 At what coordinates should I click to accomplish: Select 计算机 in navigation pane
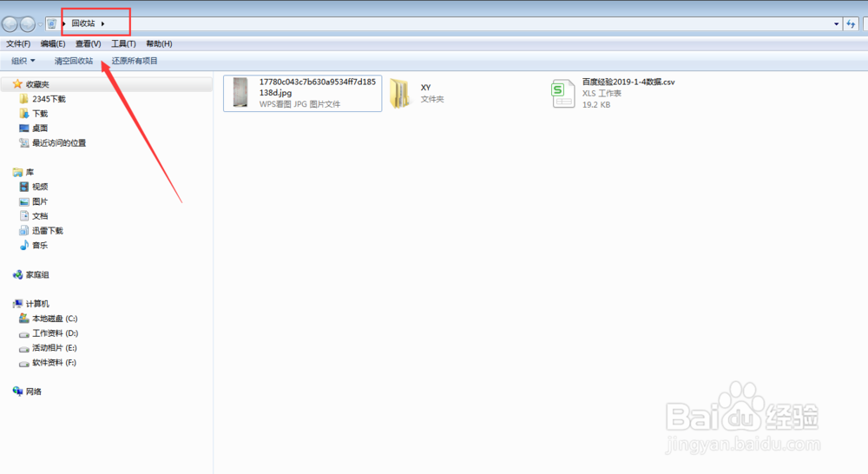(37, 304)
